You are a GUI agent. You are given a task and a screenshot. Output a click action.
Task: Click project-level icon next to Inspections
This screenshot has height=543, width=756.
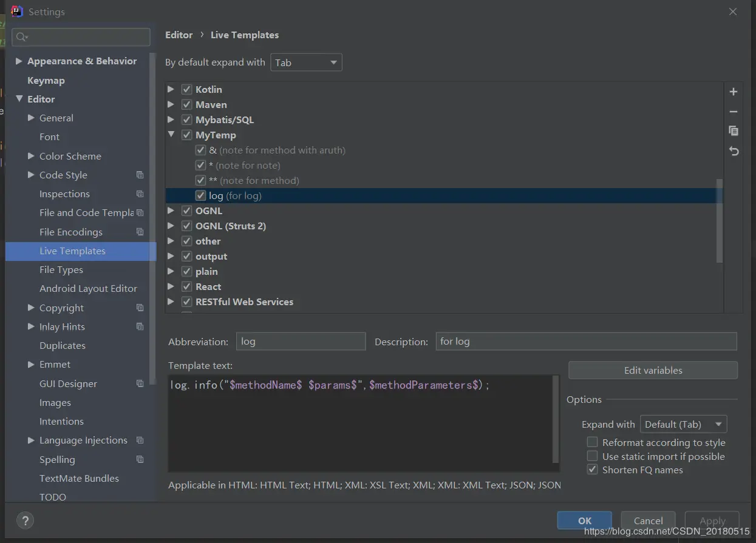[x=140, y=194]
